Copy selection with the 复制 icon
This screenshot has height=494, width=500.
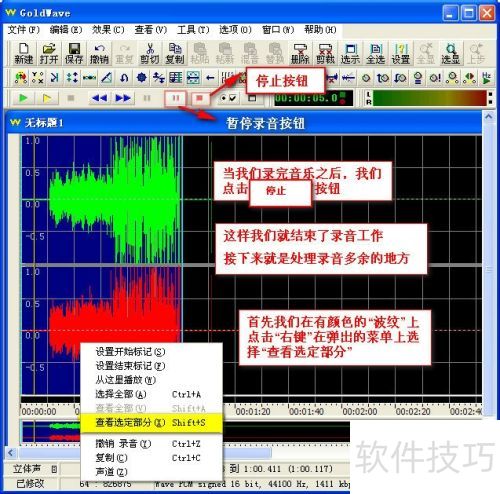175,53
